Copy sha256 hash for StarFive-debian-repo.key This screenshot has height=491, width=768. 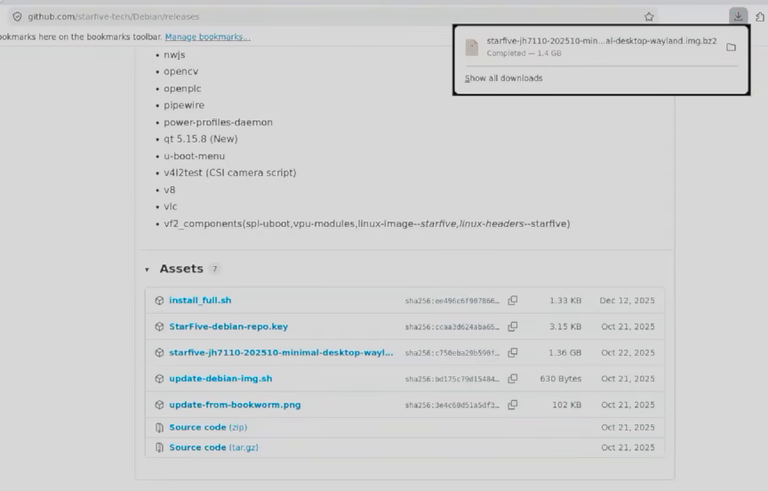pos(512,326)
